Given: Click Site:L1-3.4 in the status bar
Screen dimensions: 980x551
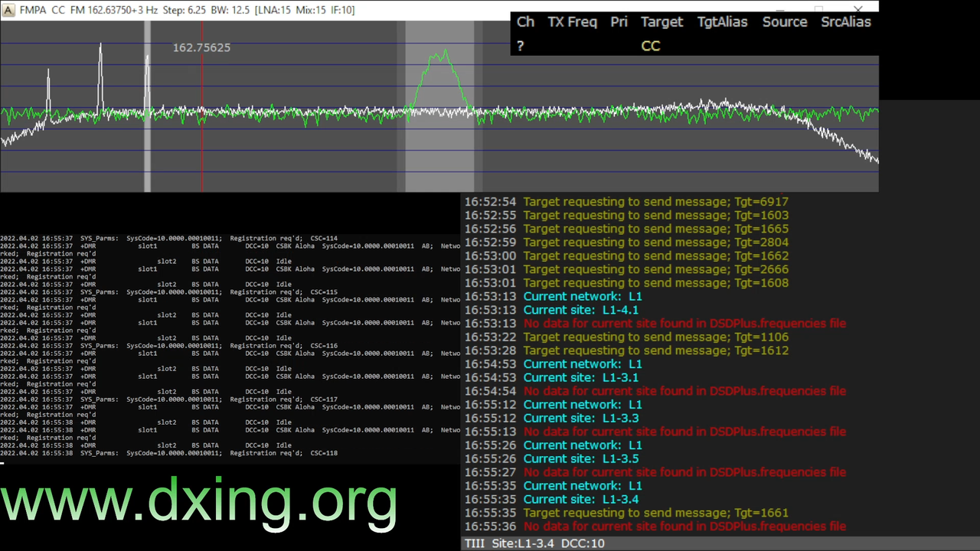Looking at the screenshot, I should click(523, 543).
